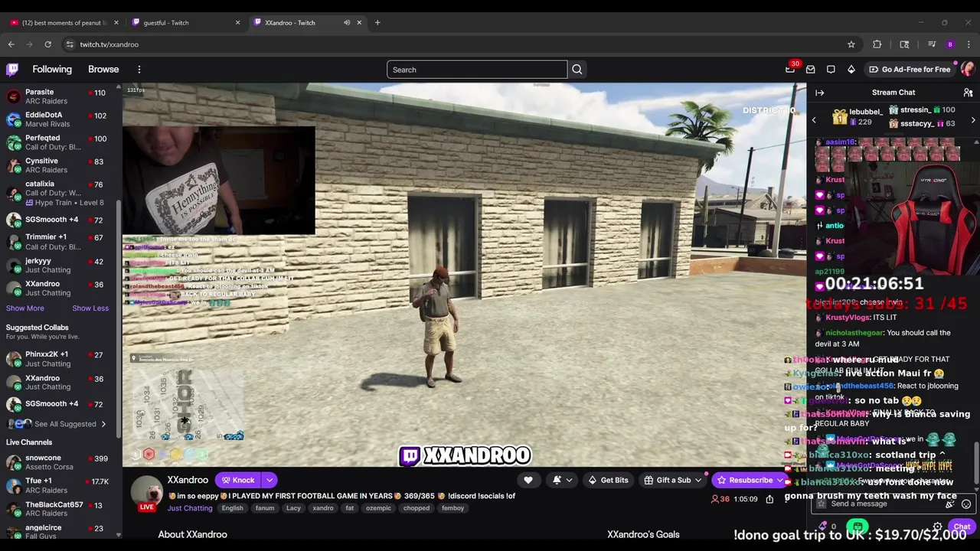The image size is (980, 551).
Task: Click the heart follow button under video
Action: click(x=528, y=481)
